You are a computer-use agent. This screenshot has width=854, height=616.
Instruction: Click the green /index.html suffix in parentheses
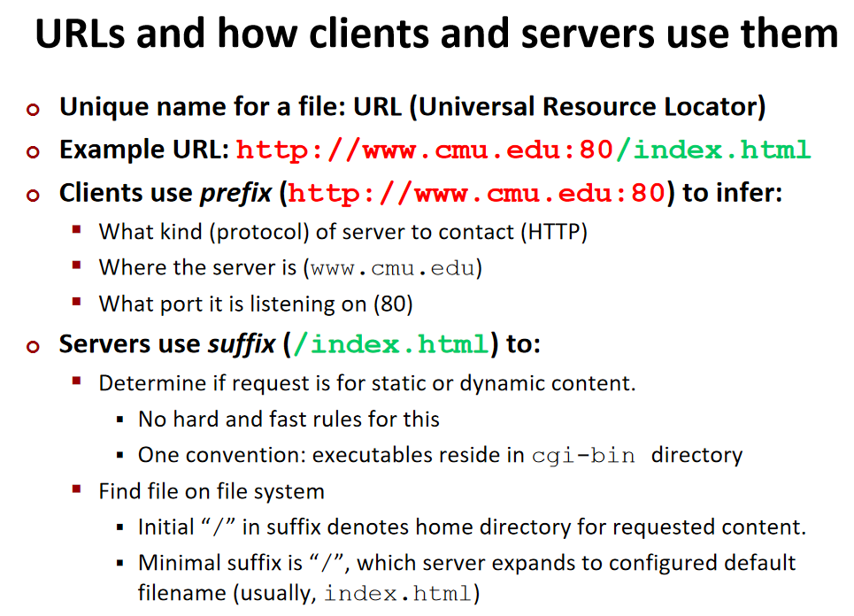[x=390, y=344]
